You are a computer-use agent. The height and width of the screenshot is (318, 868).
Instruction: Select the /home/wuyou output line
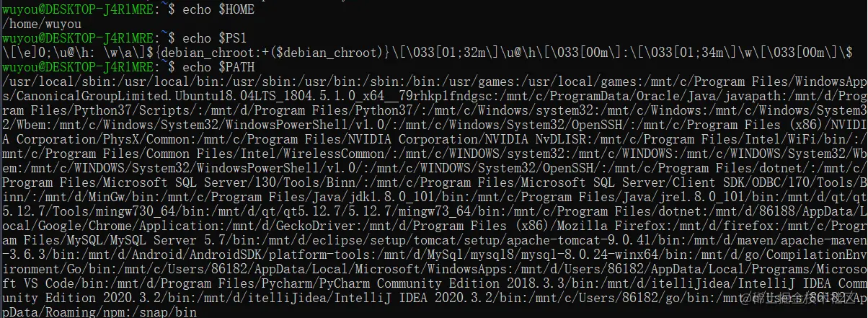40,24
